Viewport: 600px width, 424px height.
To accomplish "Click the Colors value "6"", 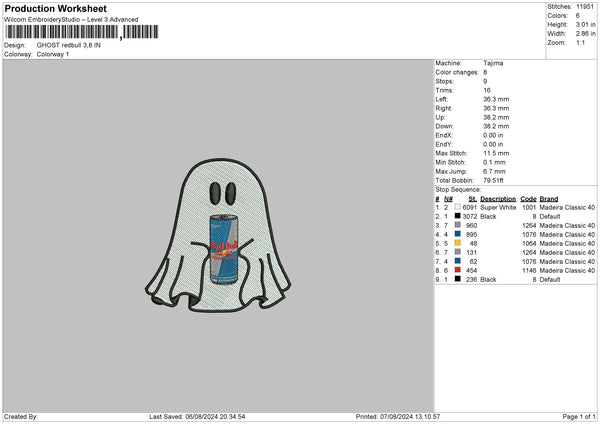I will click(578, 16).
